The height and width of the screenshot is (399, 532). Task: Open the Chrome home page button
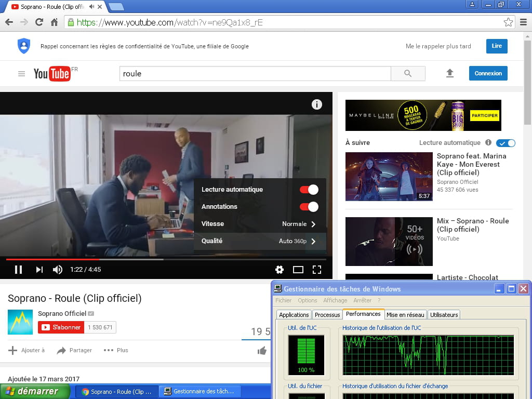[54, 22]
